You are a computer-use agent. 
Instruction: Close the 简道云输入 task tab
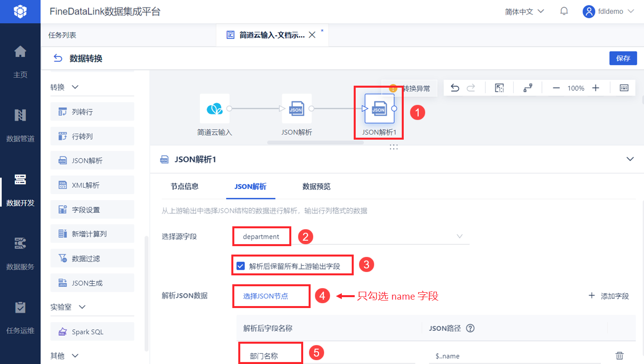click(312, 35)
